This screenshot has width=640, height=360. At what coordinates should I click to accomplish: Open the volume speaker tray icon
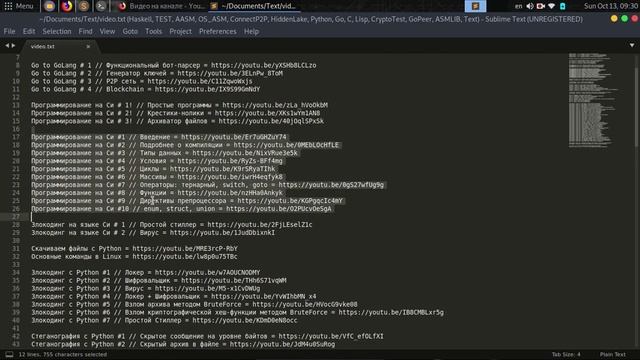(x=530, y=6)
